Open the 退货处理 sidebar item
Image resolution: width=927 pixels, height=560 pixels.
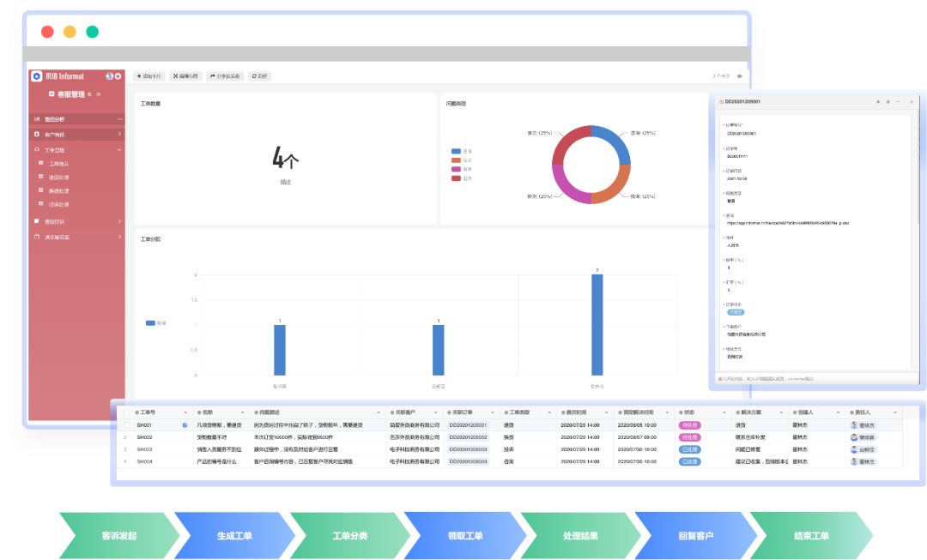[58, 178]
